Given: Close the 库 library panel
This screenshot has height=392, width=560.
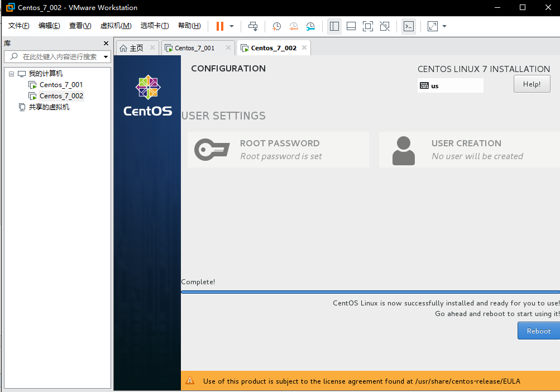Looking at the screenshot, I should (x=106, y=43).
